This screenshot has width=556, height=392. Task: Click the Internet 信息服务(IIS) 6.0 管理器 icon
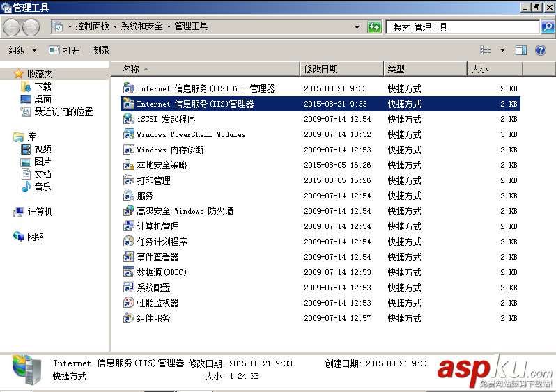click(x=128, y=88)
